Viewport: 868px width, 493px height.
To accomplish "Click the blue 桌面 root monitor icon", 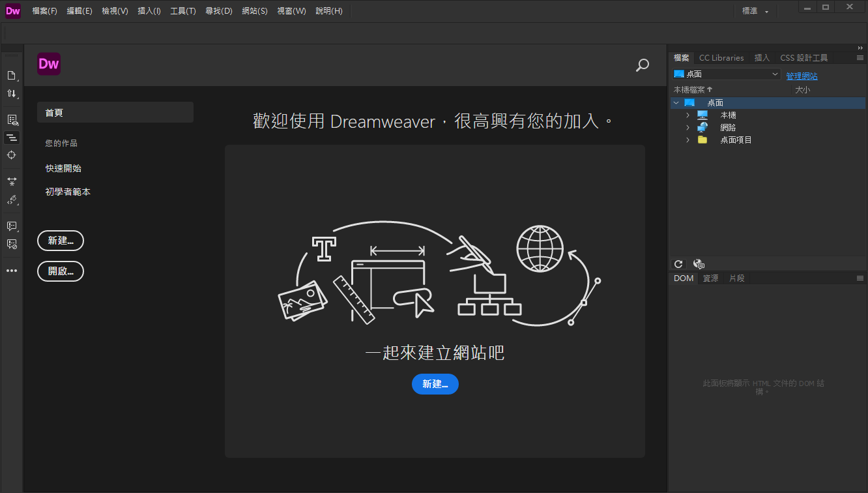I will tap(689, 103).
